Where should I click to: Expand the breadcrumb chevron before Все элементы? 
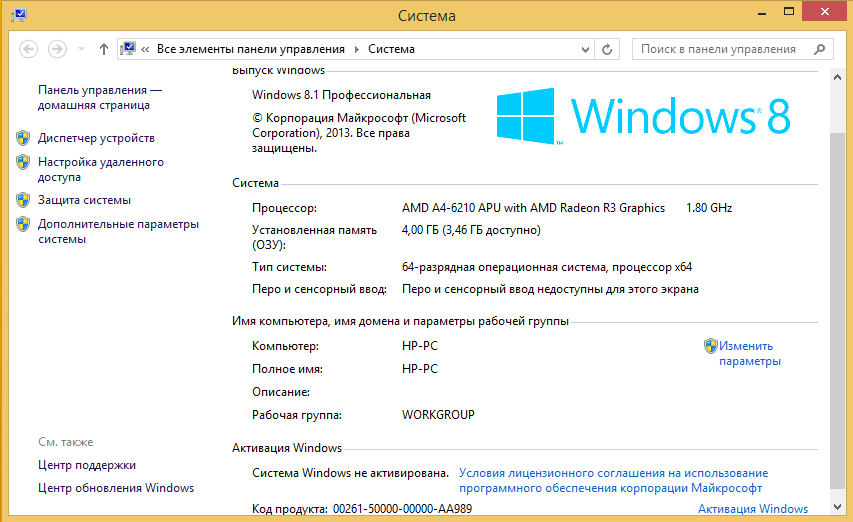click(x=146, y=49)
